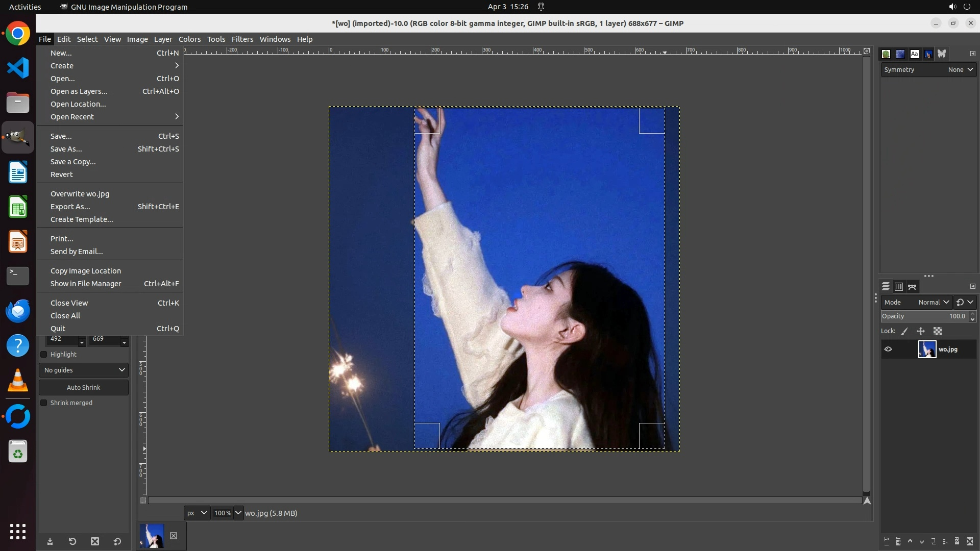The width and height of the screenshot is (980, 551).
Task: Enable the Shrink merged checkbox
Action: (x=44, y=403)
